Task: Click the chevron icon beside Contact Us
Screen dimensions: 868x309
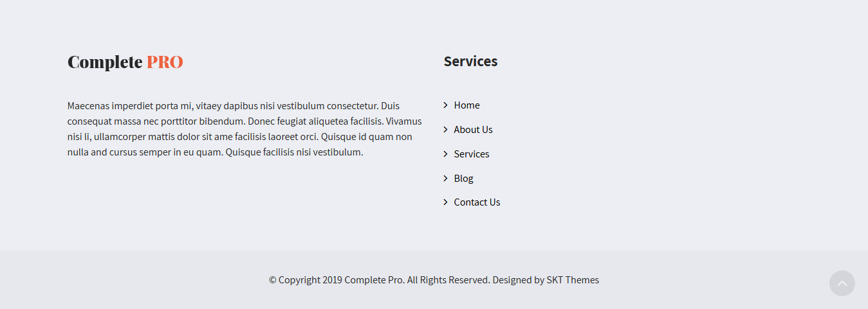Action: (445, 202)
